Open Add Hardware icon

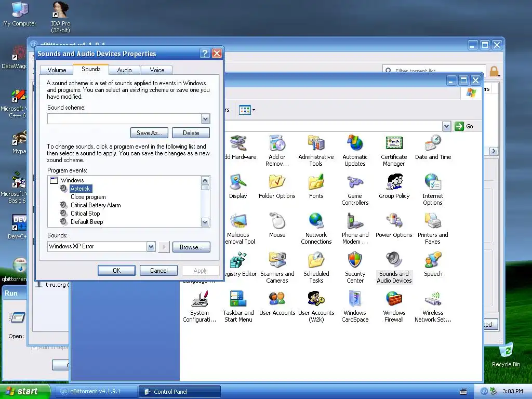[x=240, y=148]
